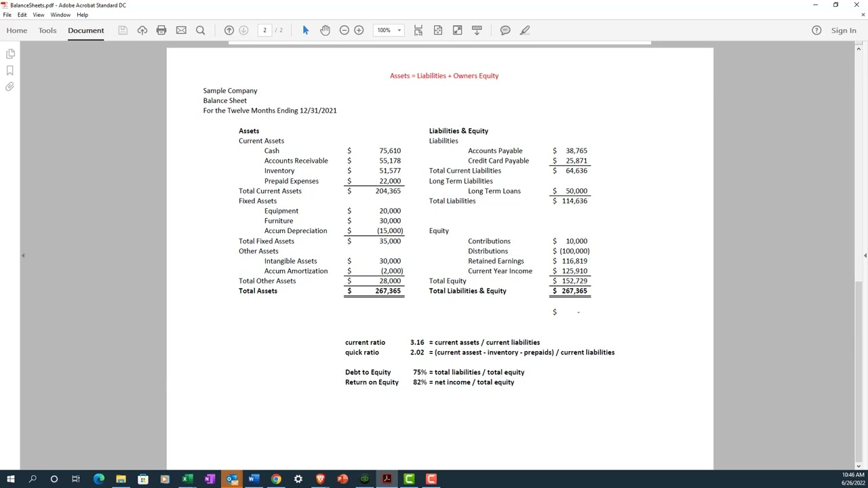Image resolution: width=868 pixels, height=488 pixels.
Task: Click the upload to cloud icon
Action: click(142, 30)
